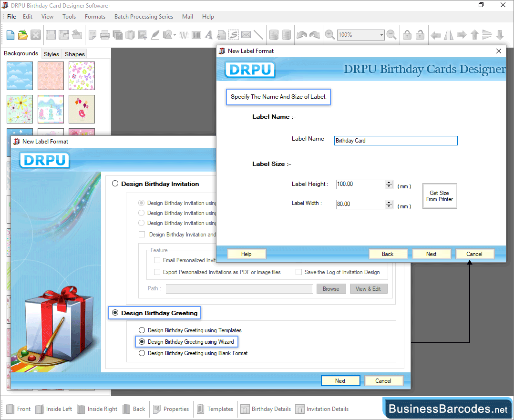This screenshot has width=514, height=420.
Task: Click the insert picture icon with plus
Action: 142,35
